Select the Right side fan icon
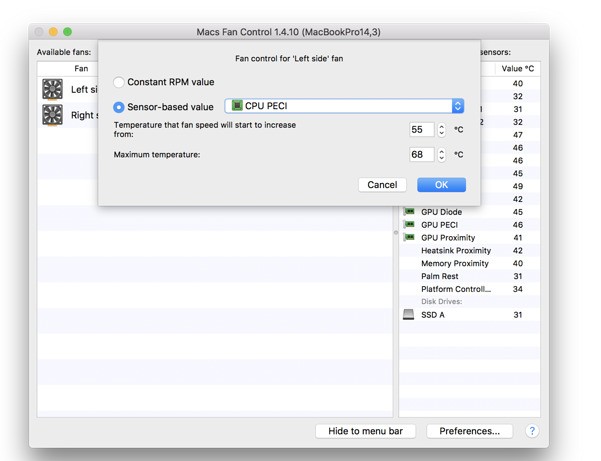 click(53, 115)
